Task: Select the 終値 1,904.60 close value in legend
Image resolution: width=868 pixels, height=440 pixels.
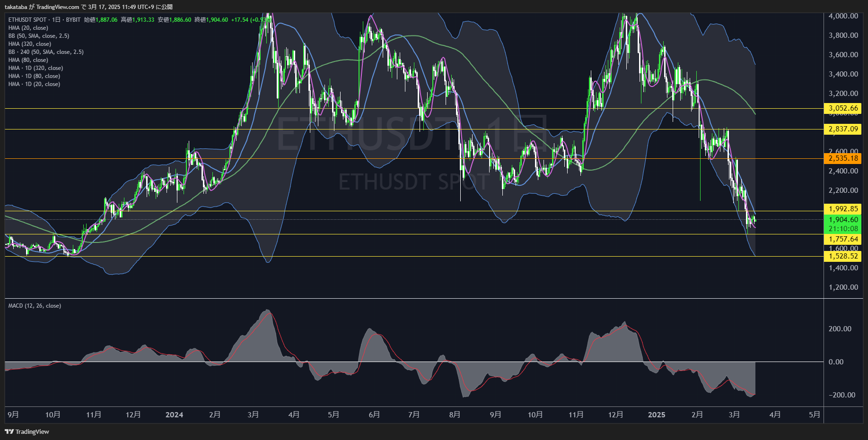Action: click(x=211, y=20)
